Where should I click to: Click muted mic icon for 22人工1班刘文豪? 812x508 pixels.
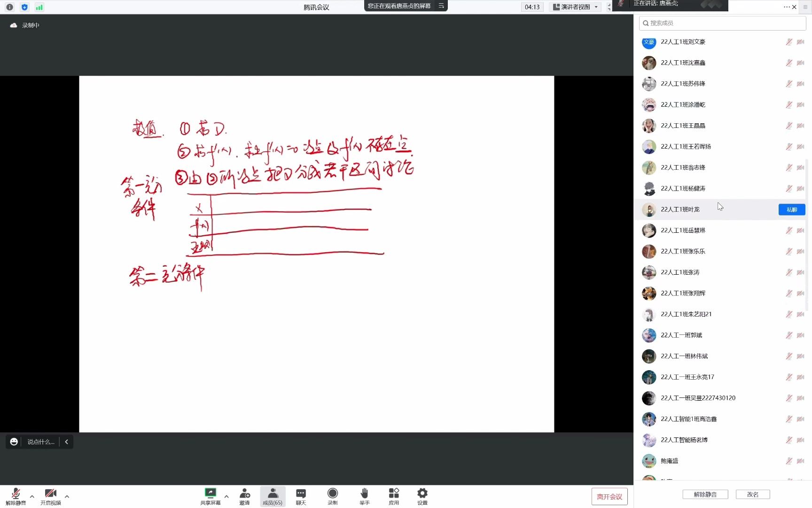pyautogui.click(x=789, y=42)
